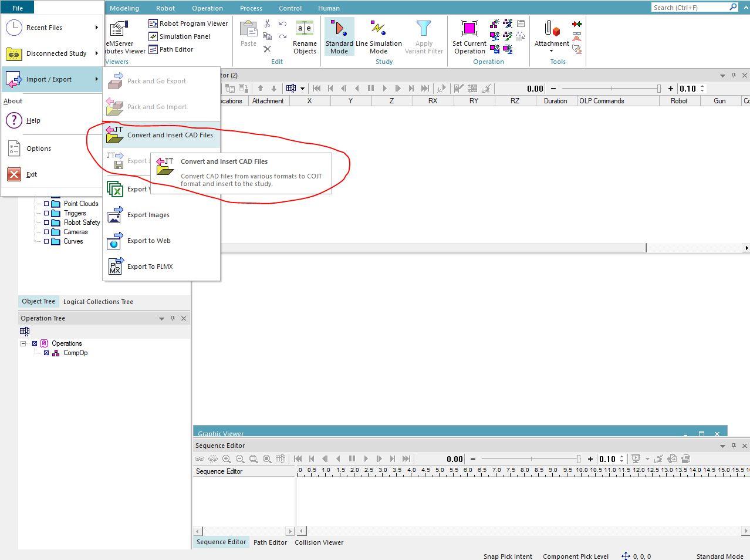This screenshot has width=750, height=560.
Task: Open Options from the File menu
Action: [x=38, y=149]
